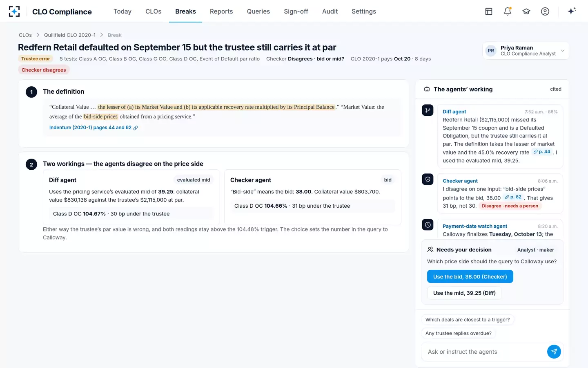Go to the Today tab

(x=122, y=11)
